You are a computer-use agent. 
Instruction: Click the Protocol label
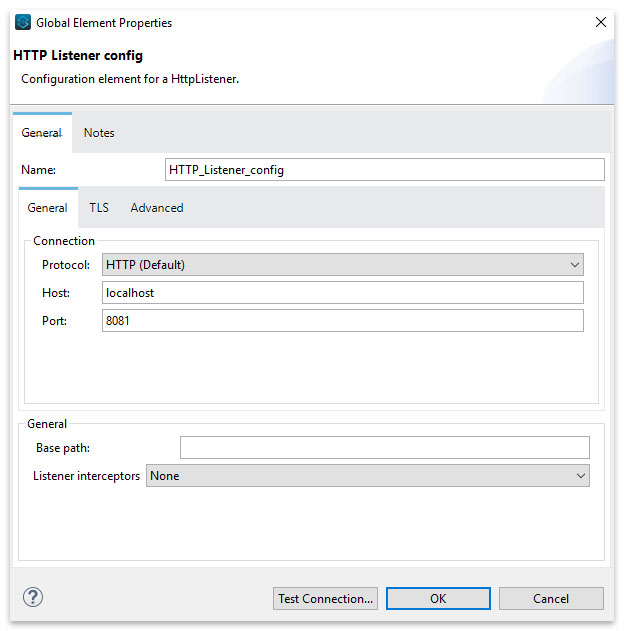[x=66, y=265]
